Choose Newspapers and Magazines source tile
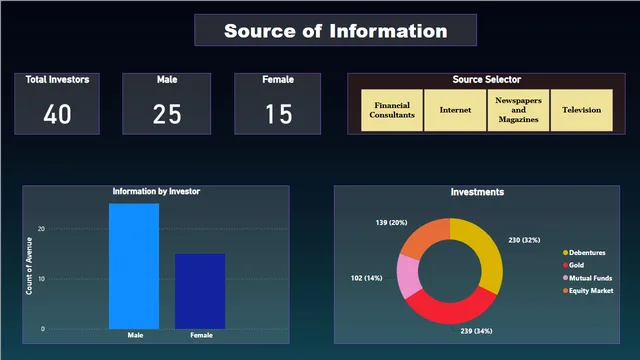640x360 pixels. click(x=518, y=110)
